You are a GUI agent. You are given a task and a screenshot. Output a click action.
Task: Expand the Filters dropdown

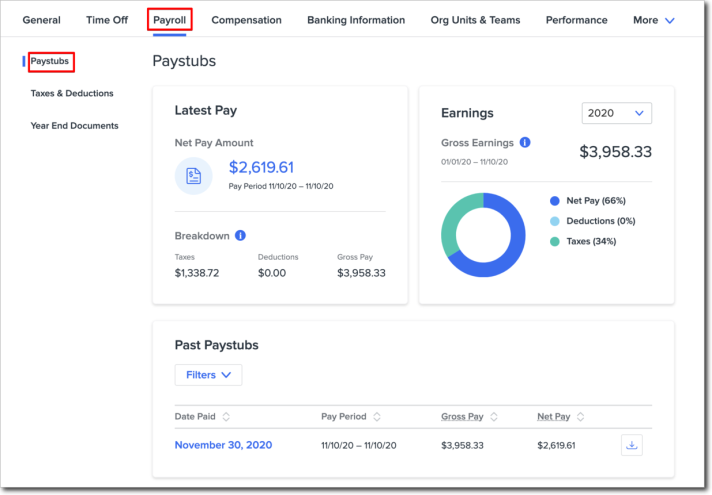208,375
